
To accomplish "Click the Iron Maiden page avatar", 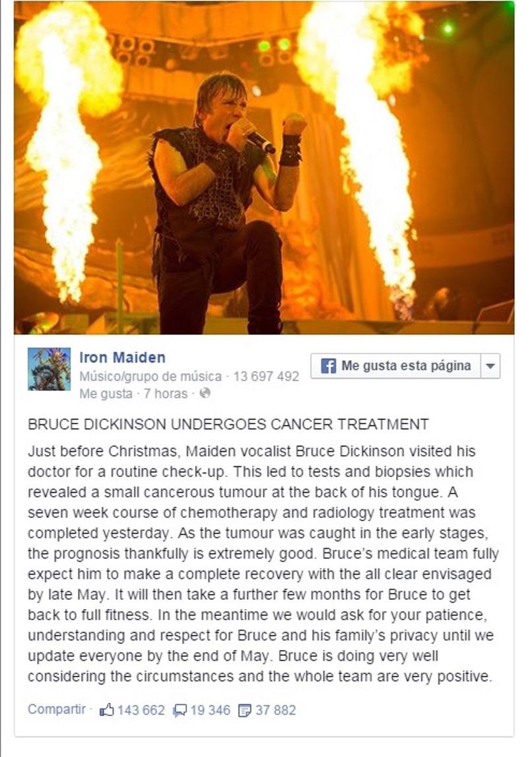I will tap(50, 369).
